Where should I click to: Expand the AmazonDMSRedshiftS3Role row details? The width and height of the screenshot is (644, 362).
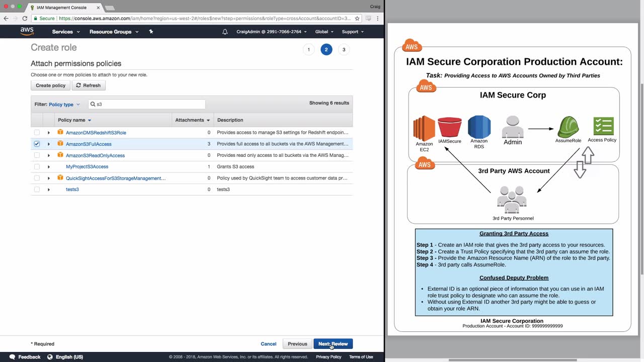point(49,133)
